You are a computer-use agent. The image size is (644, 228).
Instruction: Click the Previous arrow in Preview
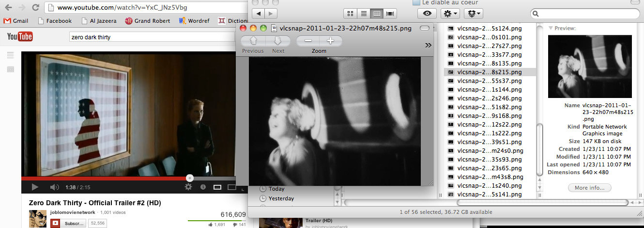[x=253, y=41]
